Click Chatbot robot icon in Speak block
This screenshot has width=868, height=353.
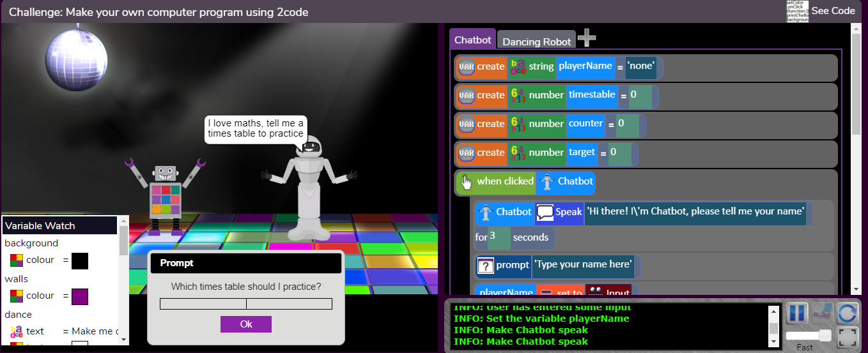(485, 212)
